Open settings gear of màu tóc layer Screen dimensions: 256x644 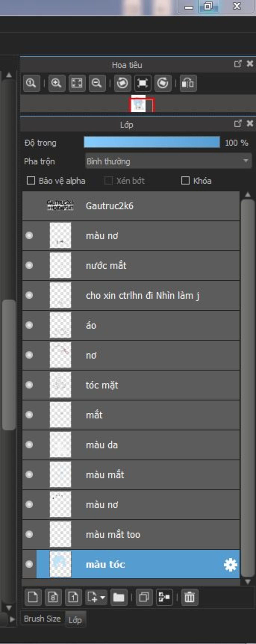coord(230,565)
